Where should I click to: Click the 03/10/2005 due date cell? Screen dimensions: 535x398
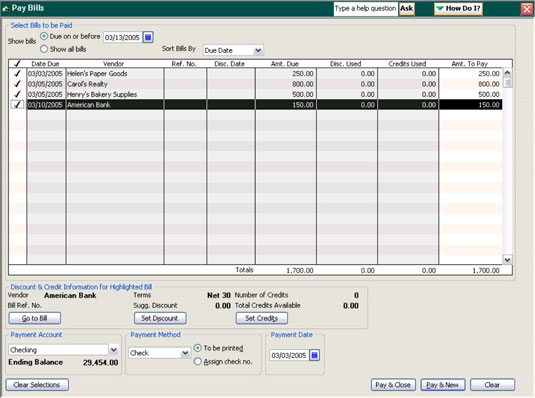[46, 104]
